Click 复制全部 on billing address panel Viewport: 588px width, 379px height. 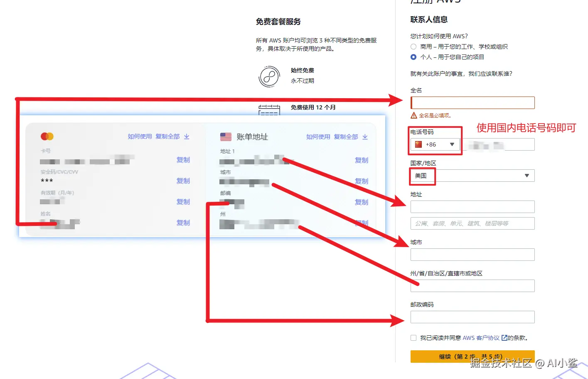346,137
